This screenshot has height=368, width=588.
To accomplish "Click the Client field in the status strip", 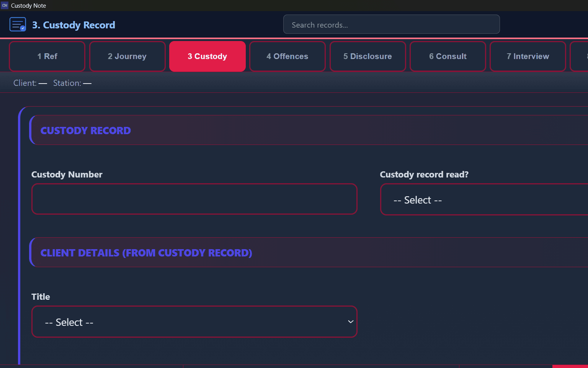I will point(30,83).
